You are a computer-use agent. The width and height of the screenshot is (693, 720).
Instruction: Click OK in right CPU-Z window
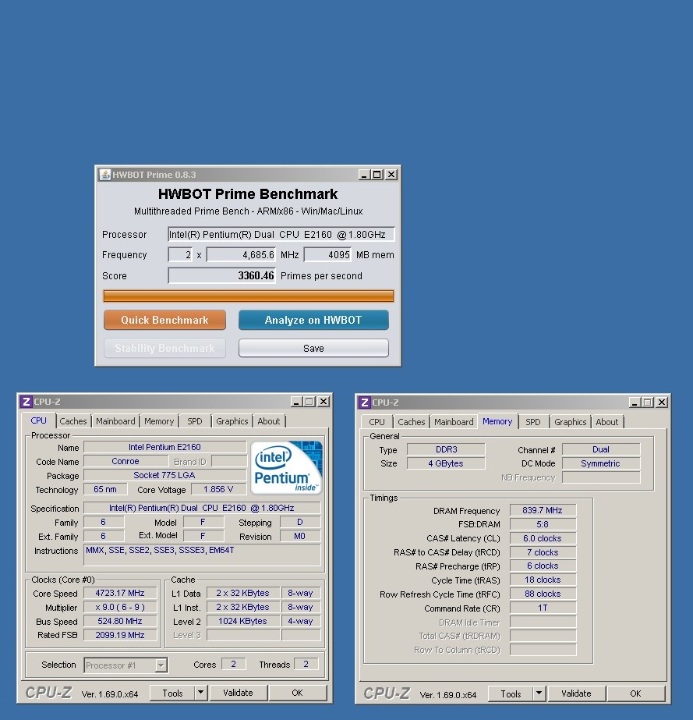[636, 694]
